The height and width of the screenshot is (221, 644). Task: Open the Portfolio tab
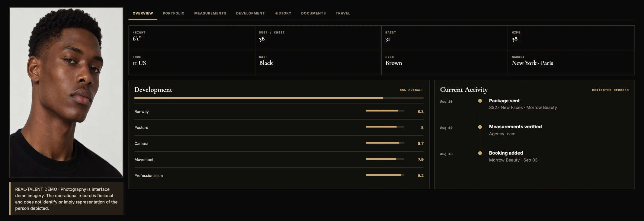coord(174,13)
